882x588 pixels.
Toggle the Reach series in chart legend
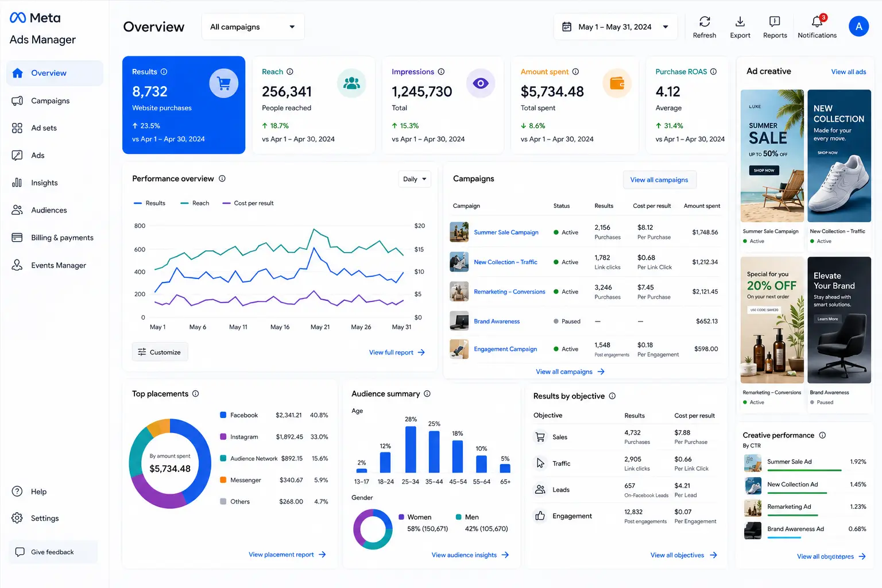195,203
